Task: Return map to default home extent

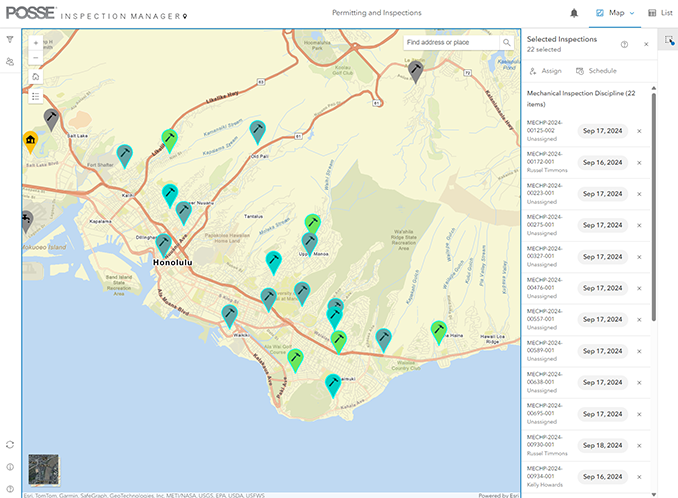Action: (x=36, y=77)
